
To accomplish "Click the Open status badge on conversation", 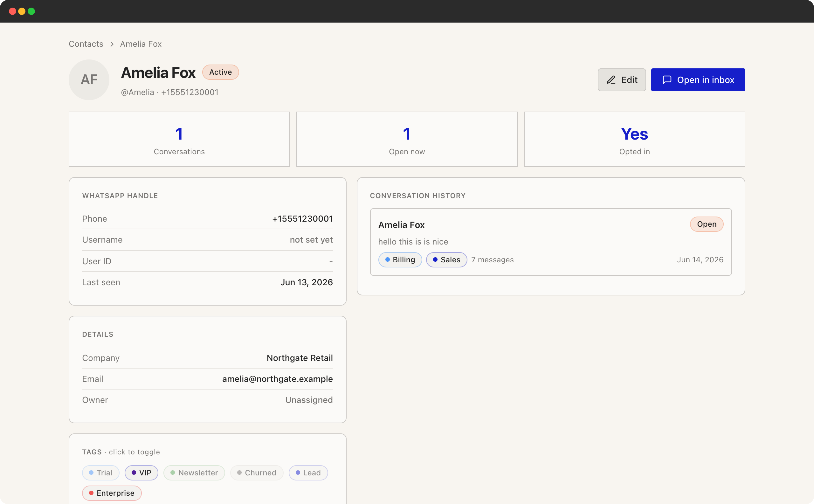I will [706, 224].
